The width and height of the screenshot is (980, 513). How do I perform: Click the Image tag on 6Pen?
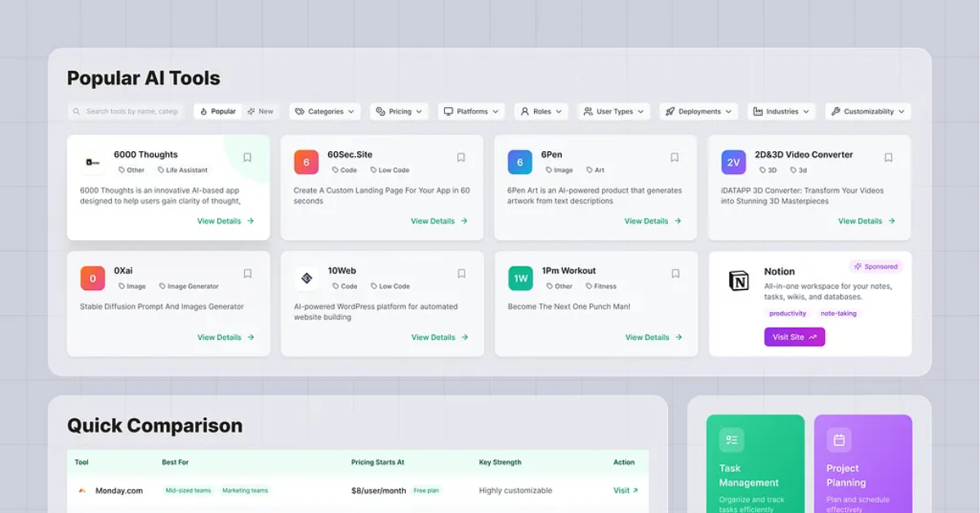(x=559, y=170)
